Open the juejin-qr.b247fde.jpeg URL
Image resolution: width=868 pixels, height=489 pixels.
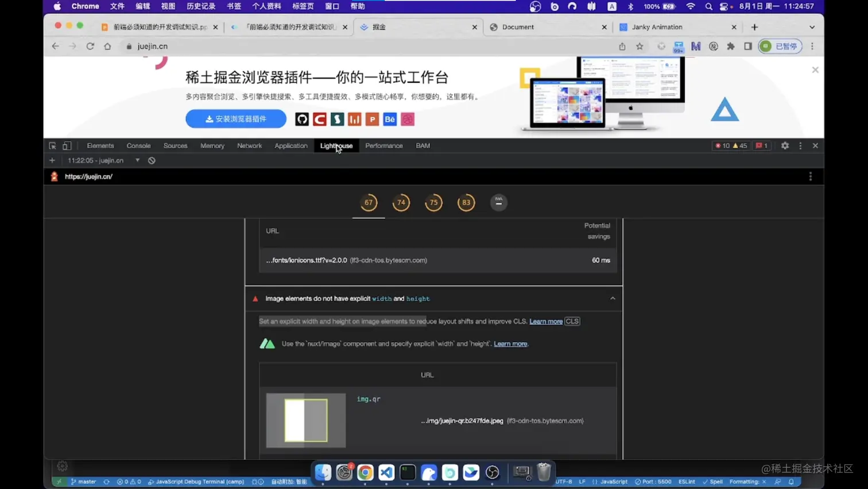[x=462, y=421]
